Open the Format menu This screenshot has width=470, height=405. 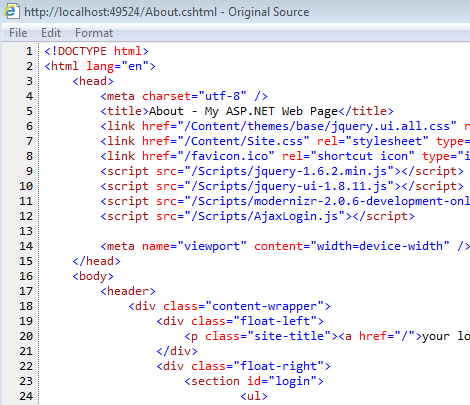click(94, 33)
